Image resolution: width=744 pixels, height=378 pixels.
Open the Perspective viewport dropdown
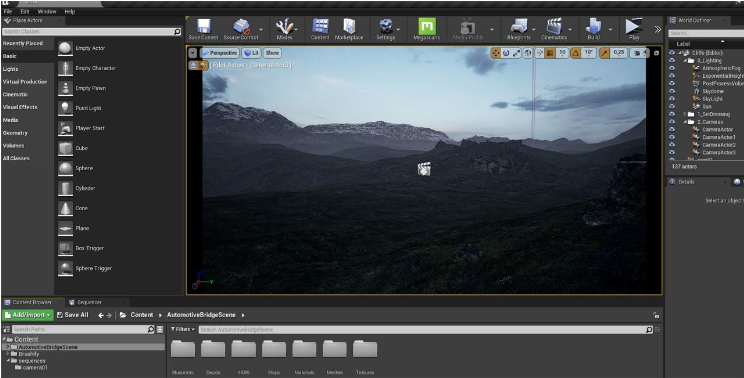pos(220,53)
